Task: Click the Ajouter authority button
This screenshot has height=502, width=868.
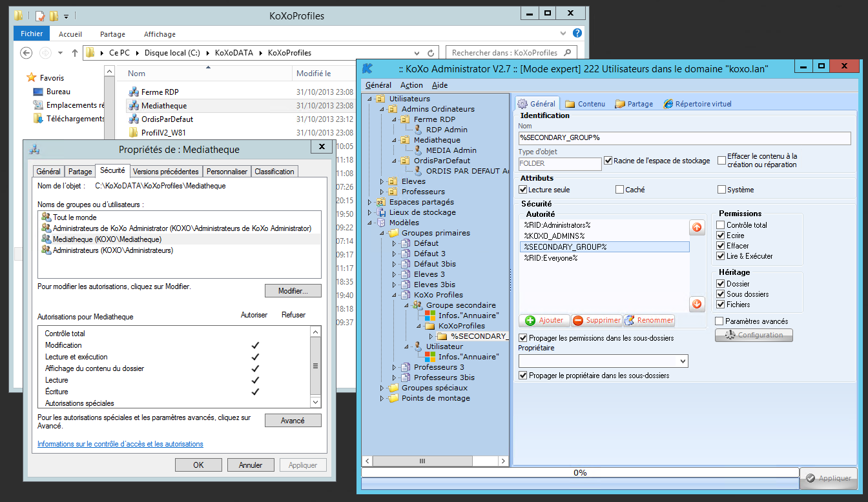Action: 544,320
